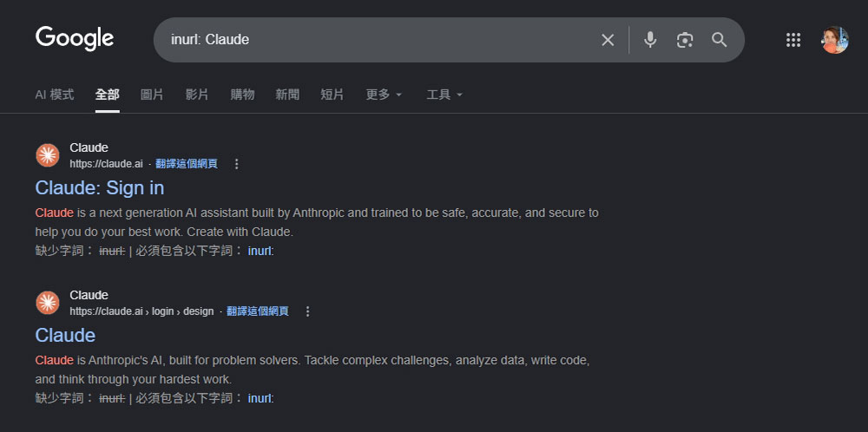The image size is (868, 432).
Task: Click the second result titled Claude
Action: pos(65,335)
